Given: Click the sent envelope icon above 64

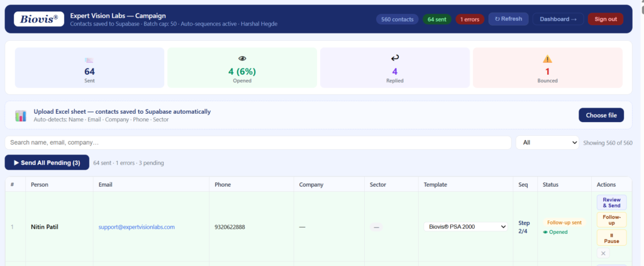Looking at the screenshot, I should [89, 60].
